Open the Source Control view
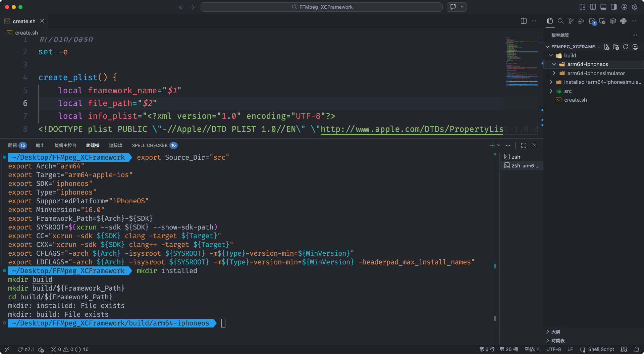This screenshot has width=644, height=354. pos(571,21)
